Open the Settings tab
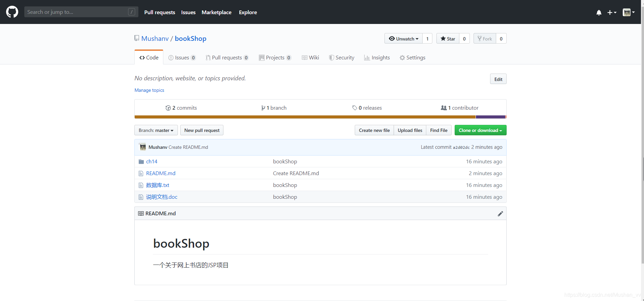This screenshot has height=301, width=644. pyautogui.click(x=412, y=58)
